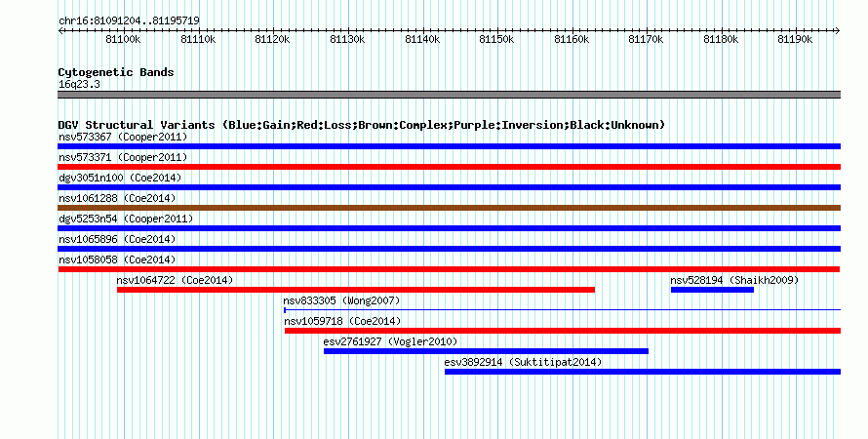The height and width of the screenshot is (439, 868).
Task: Click the esv2761927 (Vogler2010) gain bar
Action: pyautogui.click(x=486, y=351)
